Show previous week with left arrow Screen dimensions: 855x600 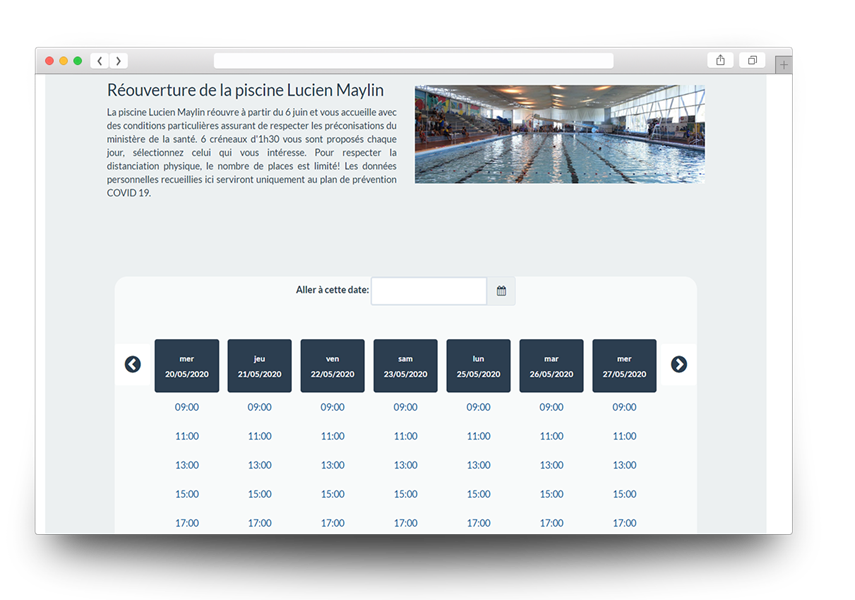133,364
